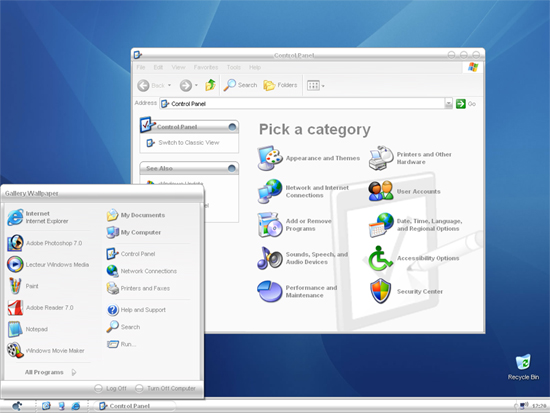
Task: Click Appearance and Themes text link
Action: tap(323, 158)
